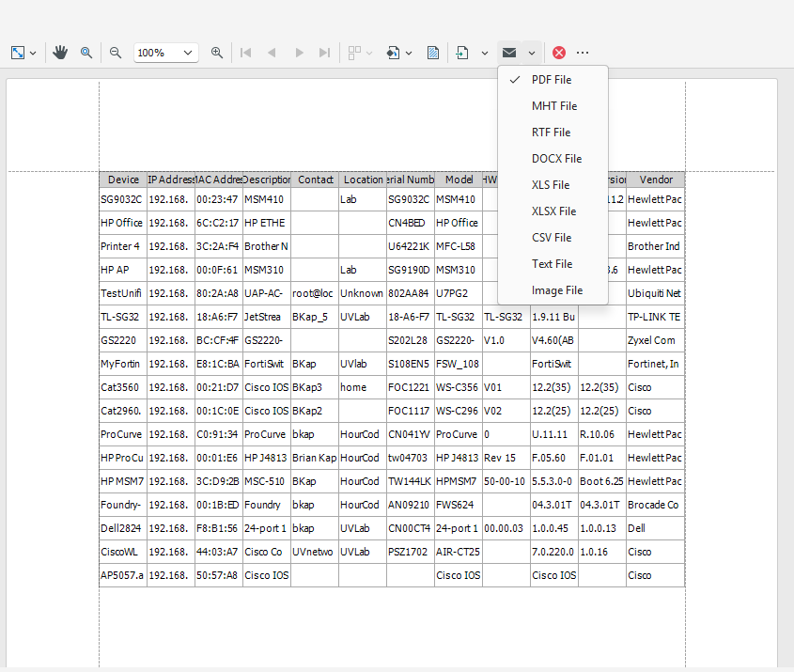Choose DOCX File from the send menu
The width and height of the screenshot is (794, 672).
[x=553, y=159]
